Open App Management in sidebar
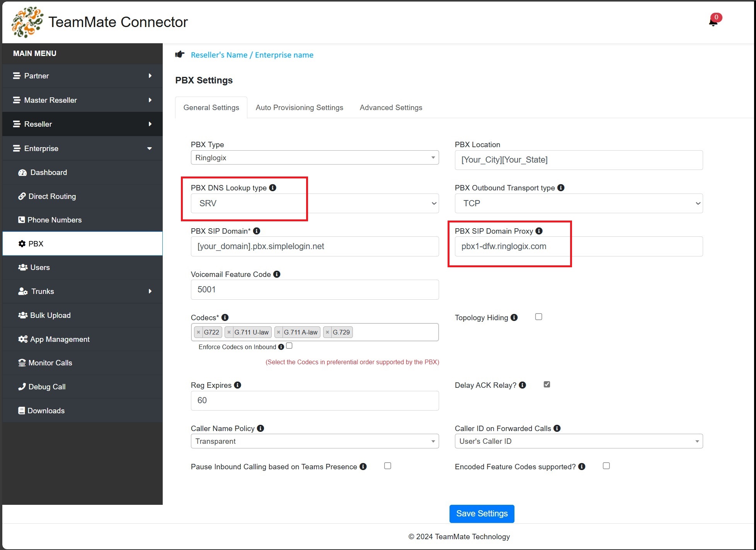 coord(82,339)
